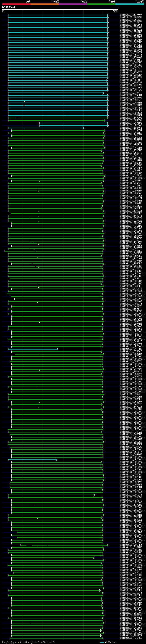Open the UniRef100_Q10RZ3 hit
The height and width of the screenshot is (644, 146).
coord(131,22)
